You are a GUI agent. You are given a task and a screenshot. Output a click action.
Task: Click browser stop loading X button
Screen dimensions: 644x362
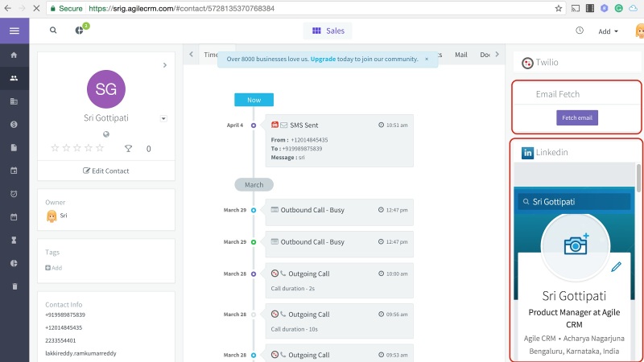(36, 8)
